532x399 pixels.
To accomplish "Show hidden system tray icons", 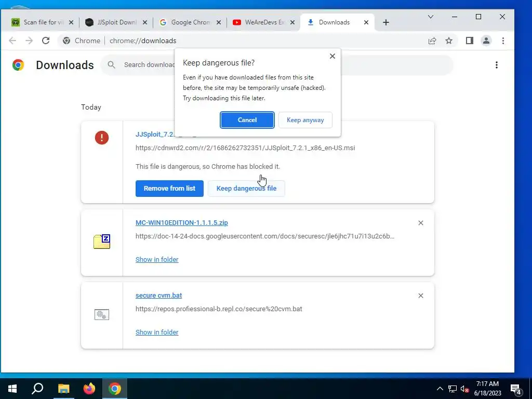I will click(x=440, y=389).
